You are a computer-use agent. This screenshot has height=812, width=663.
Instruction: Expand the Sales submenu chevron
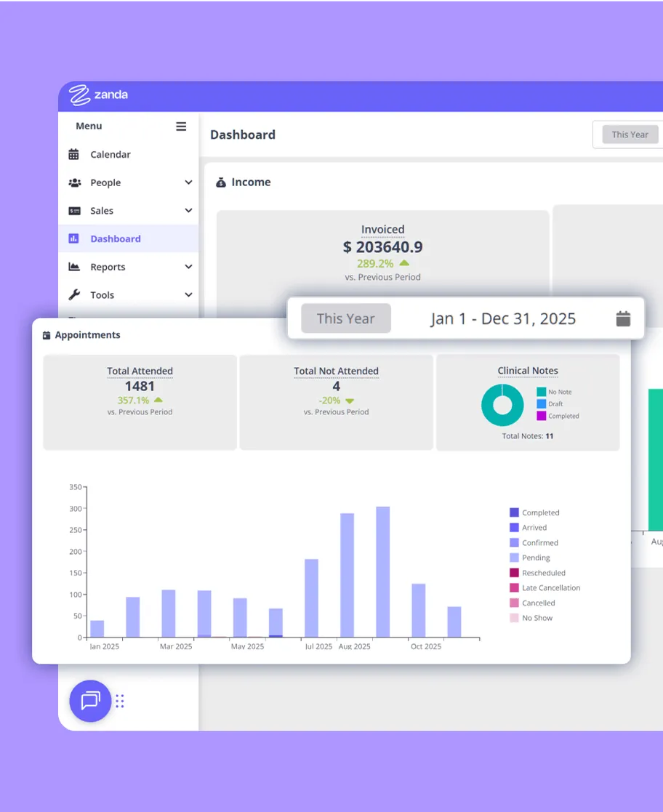188,211
